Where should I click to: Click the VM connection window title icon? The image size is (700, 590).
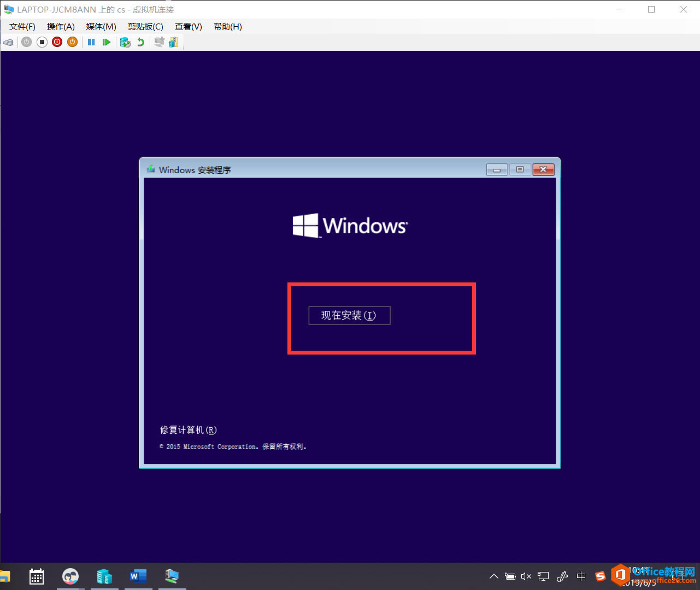point(9,9)
